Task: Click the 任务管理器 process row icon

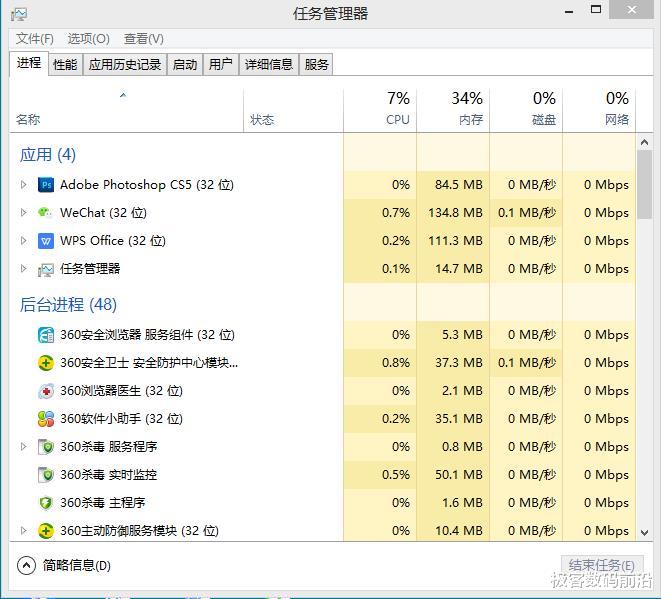Action: (46, 269)
